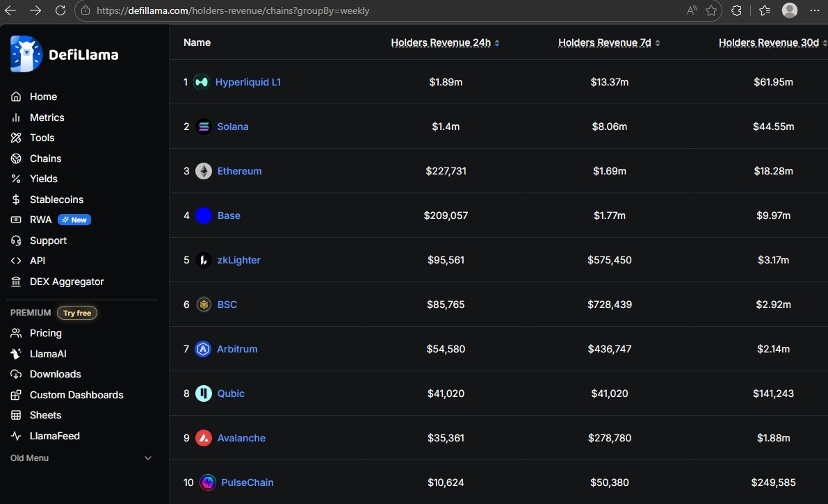Click the New badge next to RWA
This screenshot has width=828, height=504.
click(74, 220)
